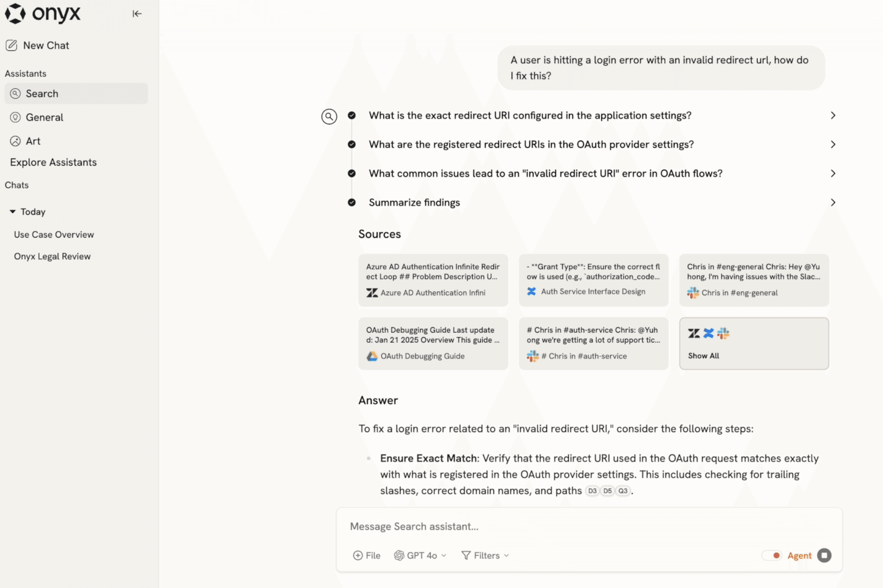Click the Explore Assistants link

coord(53,162)
